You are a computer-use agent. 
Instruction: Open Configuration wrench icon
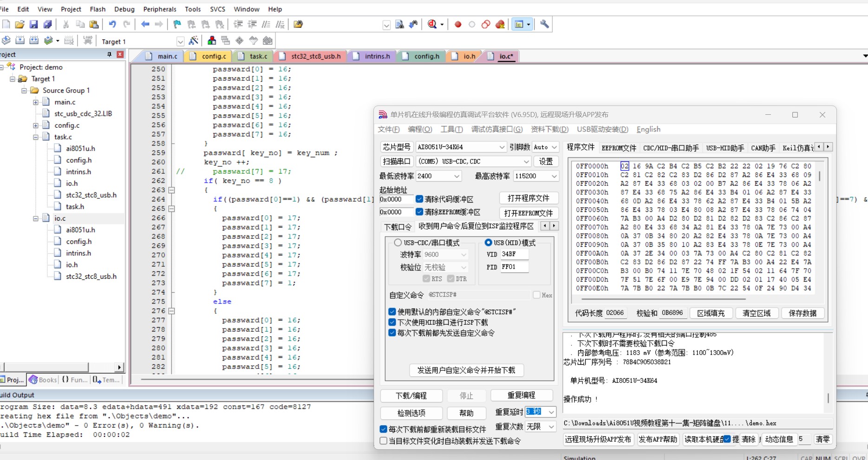click(x=544, y=24)
